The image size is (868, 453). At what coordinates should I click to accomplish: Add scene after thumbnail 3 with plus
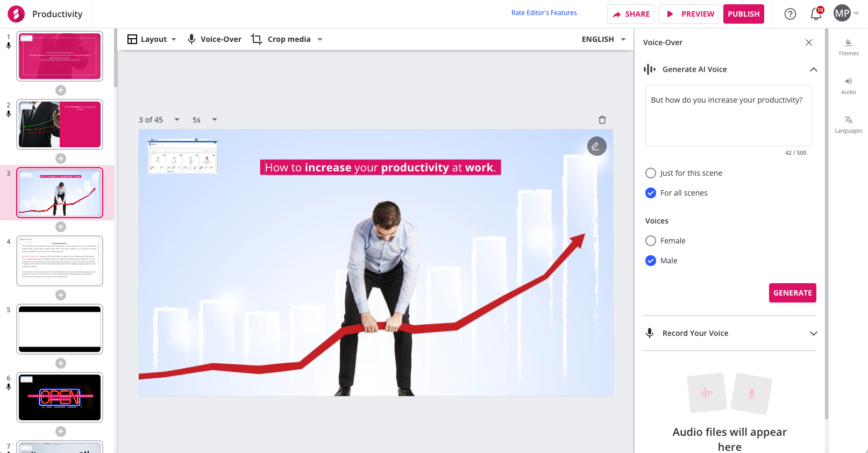pos(61,227)
